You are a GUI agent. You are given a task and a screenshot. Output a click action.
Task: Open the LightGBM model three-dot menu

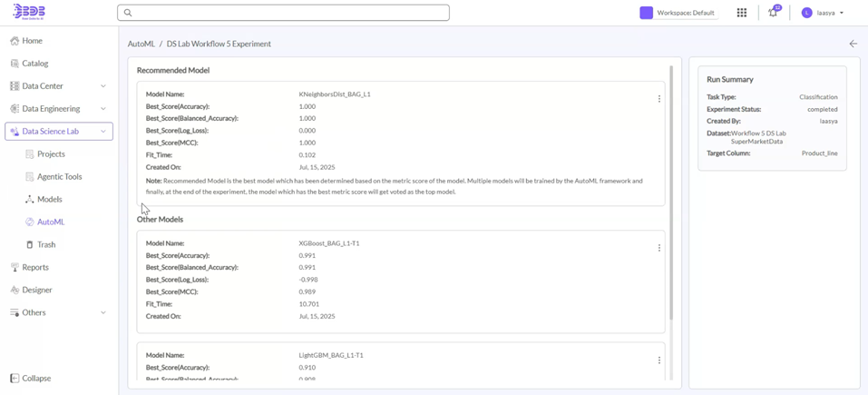tap(659, 360)
